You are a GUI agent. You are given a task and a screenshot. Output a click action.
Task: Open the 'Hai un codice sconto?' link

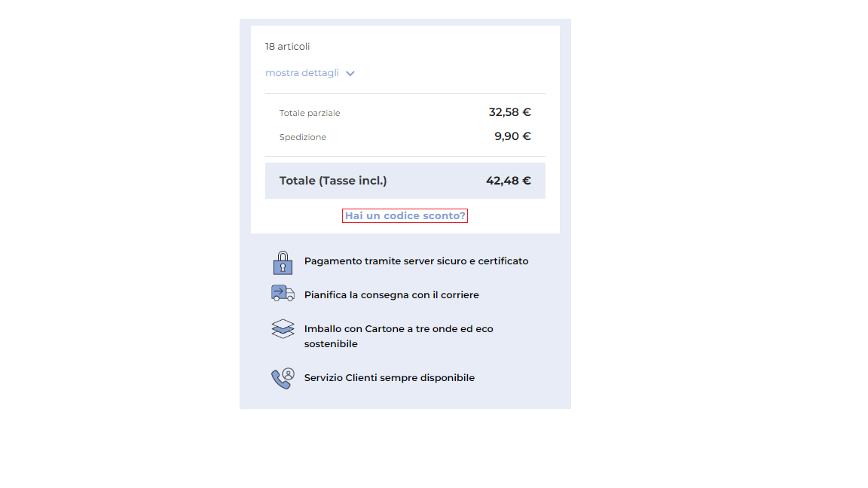(405, 215)
